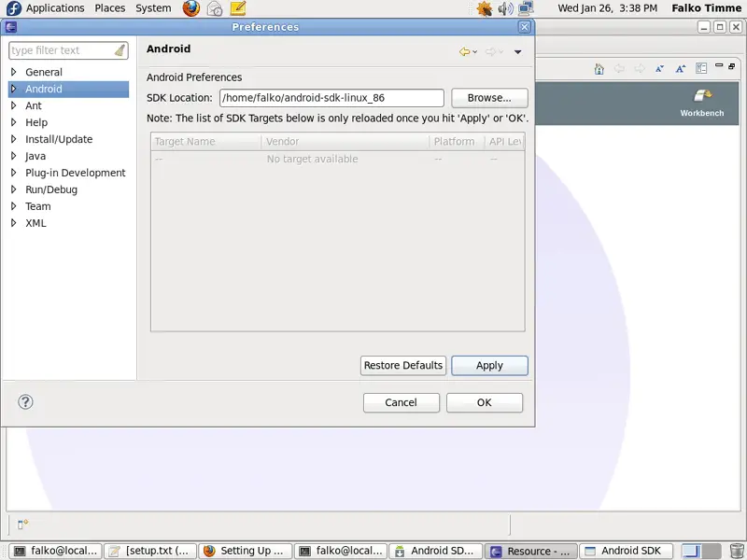Launch Firefox from the top panel
Viewport: 747px width, 560px height.
pyautogui.click(x=191, y=8)
